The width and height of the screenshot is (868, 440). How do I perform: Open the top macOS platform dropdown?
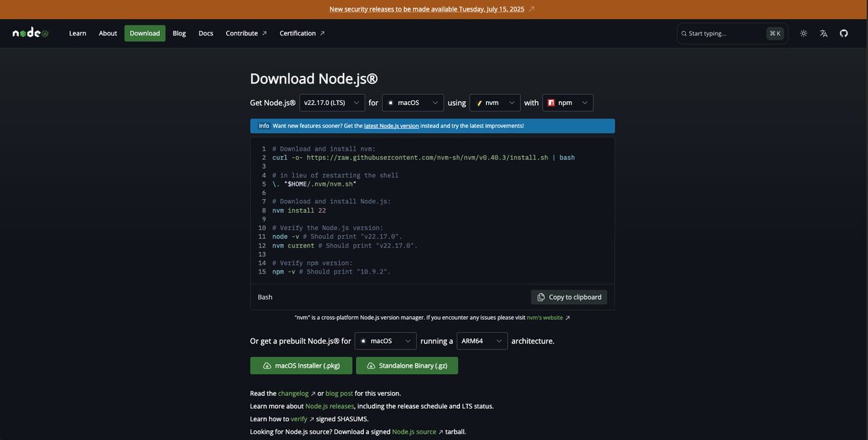(x=413, y=103)
